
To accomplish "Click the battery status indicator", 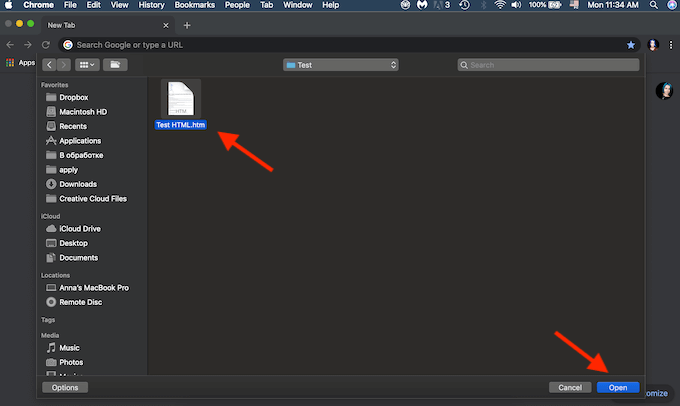I will [x=545, y=5].
